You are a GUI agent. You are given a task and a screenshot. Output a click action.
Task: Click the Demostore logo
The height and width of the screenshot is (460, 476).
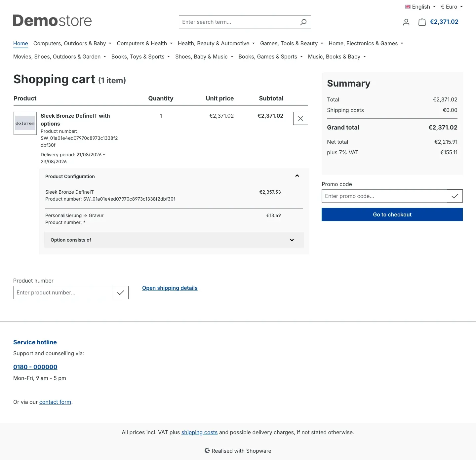pyautogui.click(x=52, y=20)
